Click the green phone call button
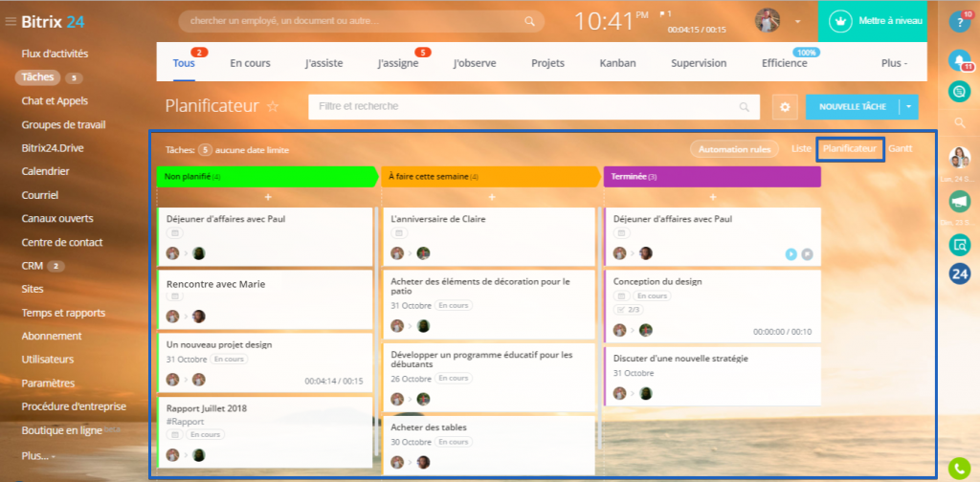 click(x=959, y=469)
